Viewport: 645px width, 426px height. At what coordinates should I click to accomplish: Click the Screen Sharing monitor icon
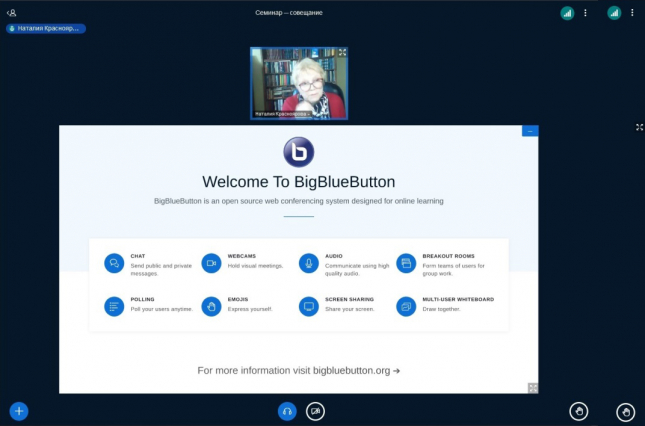[x=309, y=306]
